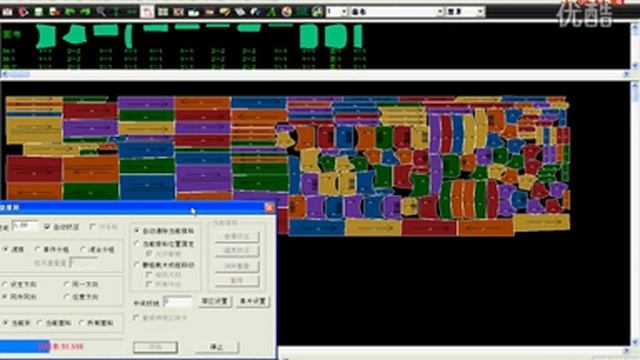Select the middle radio in the bottom three-option row

40,323
